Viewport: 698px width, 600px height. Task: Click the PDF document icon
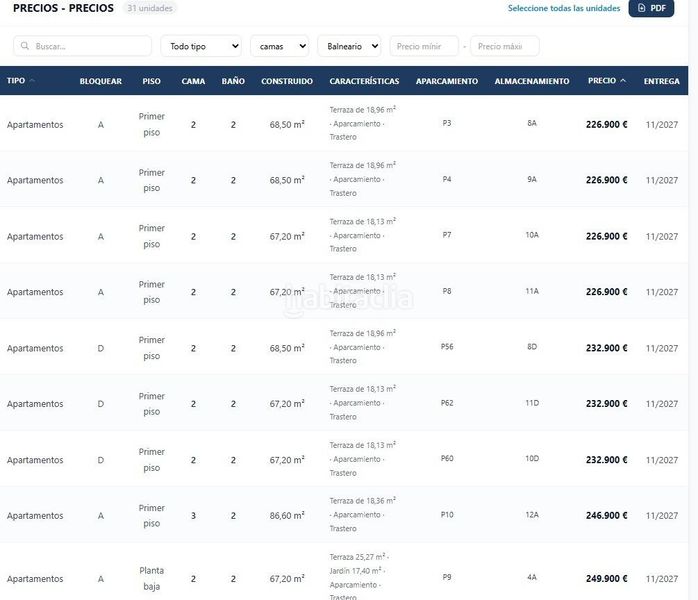(641, 8)
